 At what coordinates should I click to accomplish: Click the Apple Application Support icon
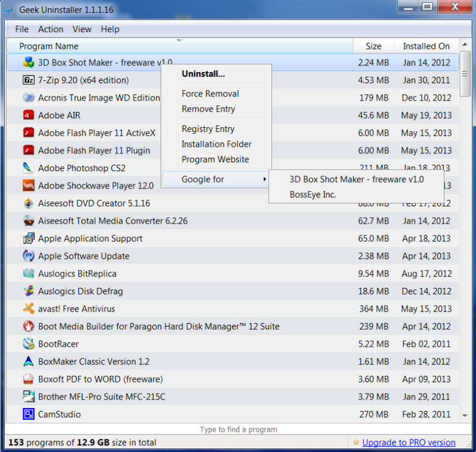(x=29, y=238)
